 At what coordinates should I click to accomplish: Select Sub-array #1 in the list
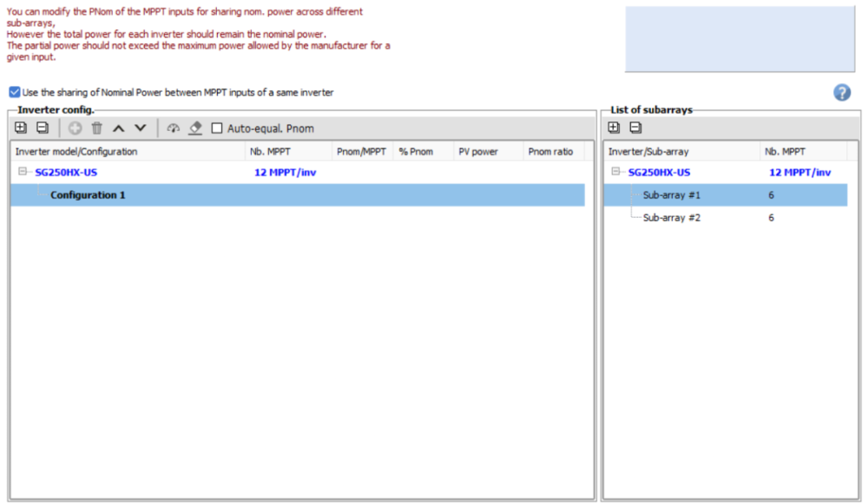click(x=671, y=195)
